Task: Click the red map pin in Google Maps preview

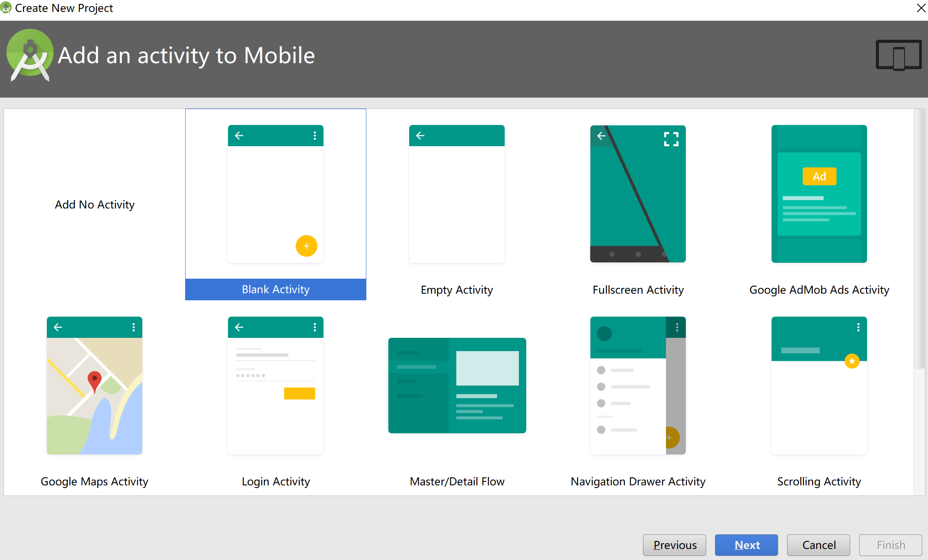Action: coord(94,379)
